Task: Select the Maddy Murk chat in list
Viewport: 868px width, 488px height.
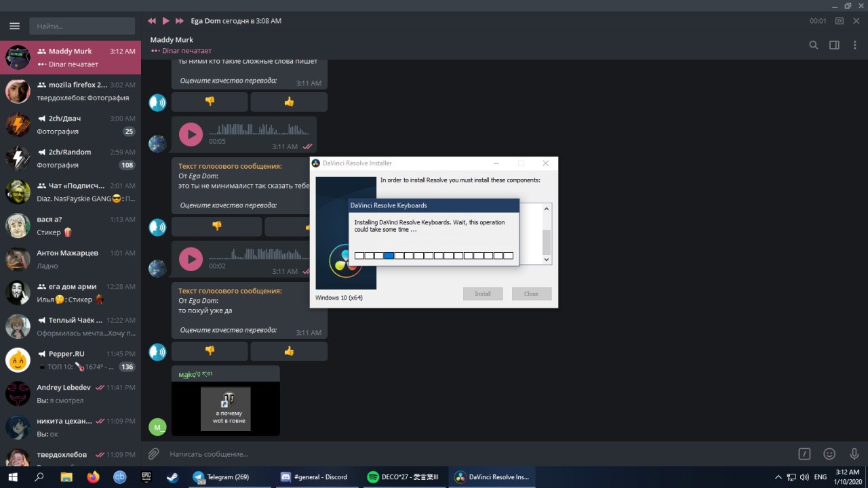Action: pyautogui.click(x=71, y=58)
